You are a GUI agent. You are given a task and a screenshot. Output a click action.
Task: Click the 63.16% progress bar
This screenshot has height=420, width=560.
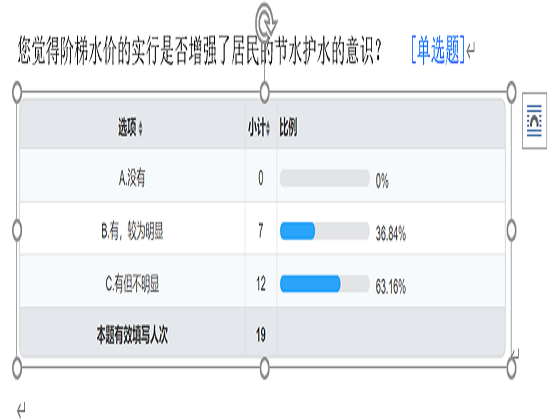(324, 284)
